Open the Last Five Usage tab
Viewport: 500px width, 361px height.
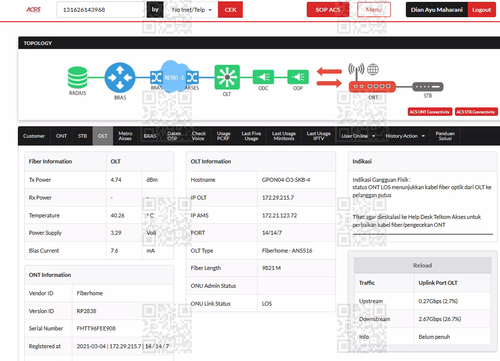click(251, 136)
